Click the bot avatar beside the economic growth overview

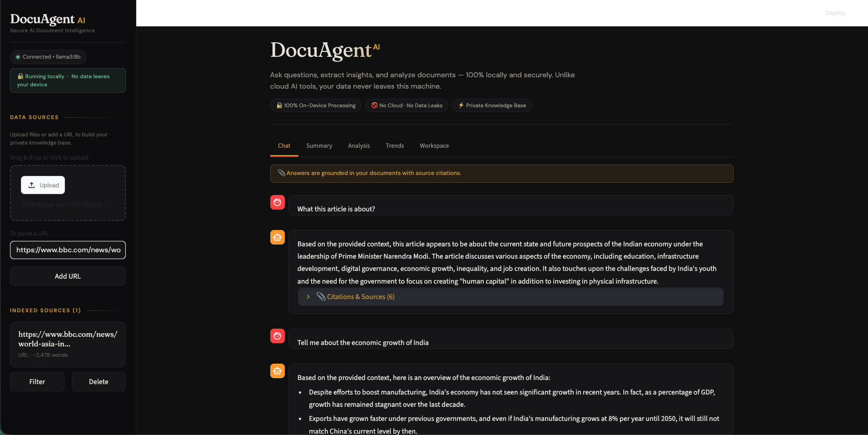coord(278,371)
